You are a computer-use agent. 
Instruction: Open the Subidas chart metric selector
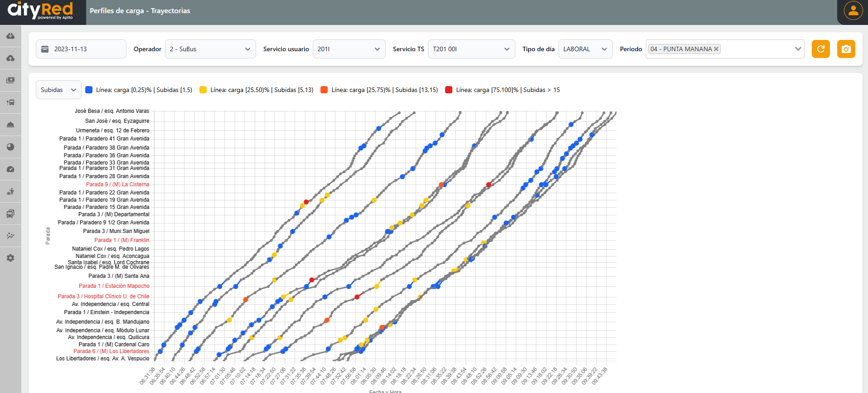[58, 90]
